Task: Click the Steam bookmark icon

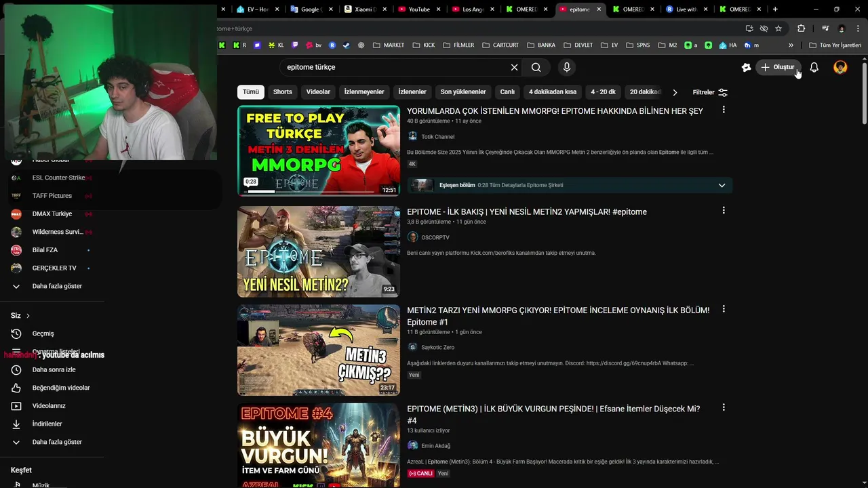Action: [x=346, y=45]
